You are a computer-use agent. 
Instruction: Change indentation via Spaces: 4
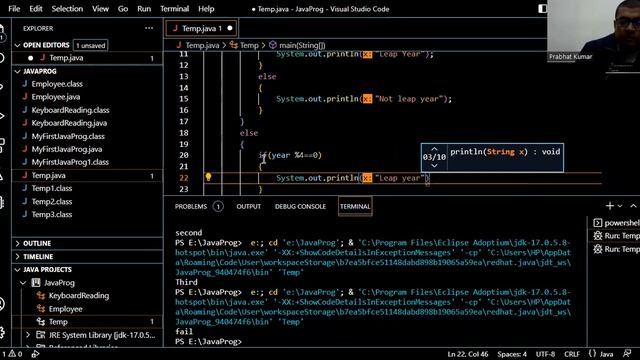pyautogui.click(x=512, y=354)
